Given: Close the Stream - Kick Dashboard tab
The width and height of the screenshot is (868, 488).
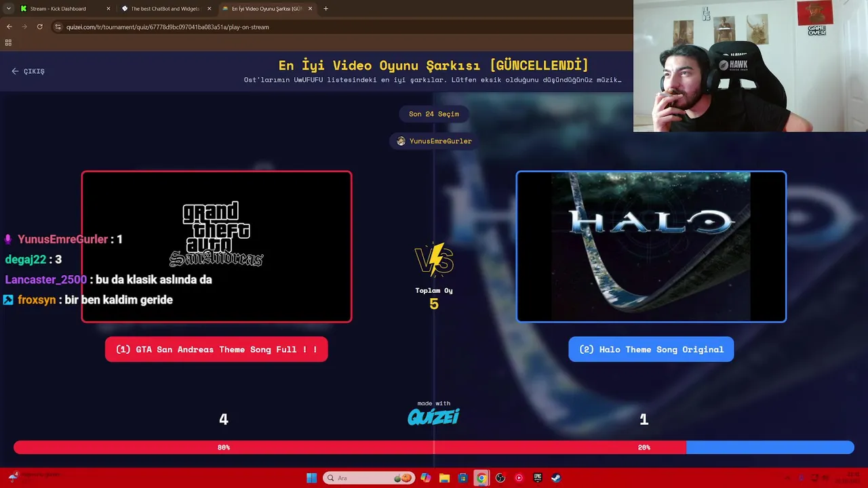Looking at the screenshot, I should pos(108,9).
